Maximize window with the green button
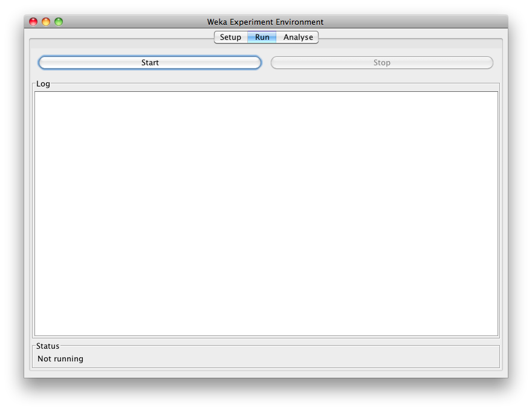Viewport: 532px width, 411px height. (59, 22)
